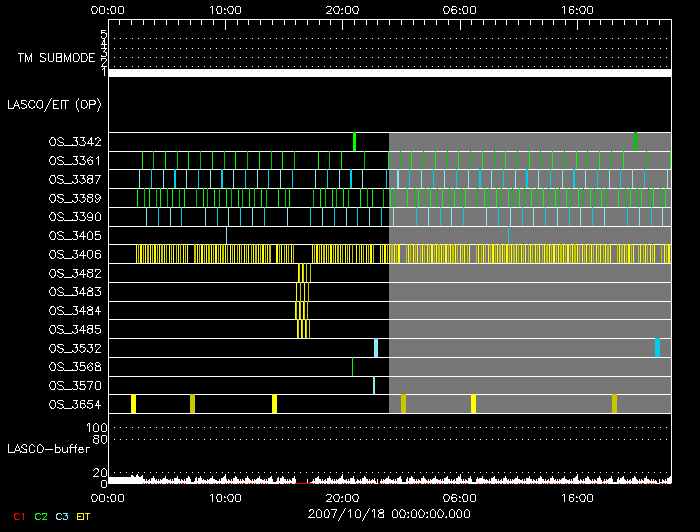Click yellow marker cluster in OS_3482 row
The height and width of the screenshot is (532, 700).
click(x=304, y=273)
